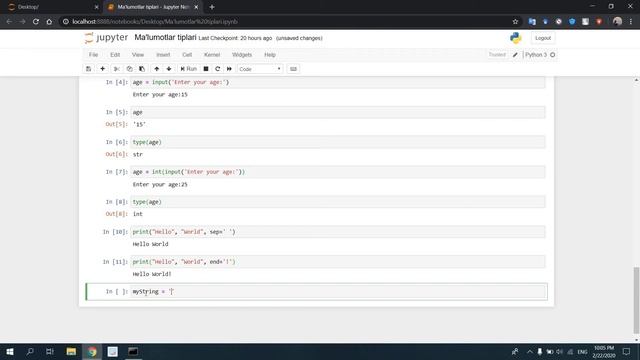Open the Windows Start menu

[x=10, y=351]
